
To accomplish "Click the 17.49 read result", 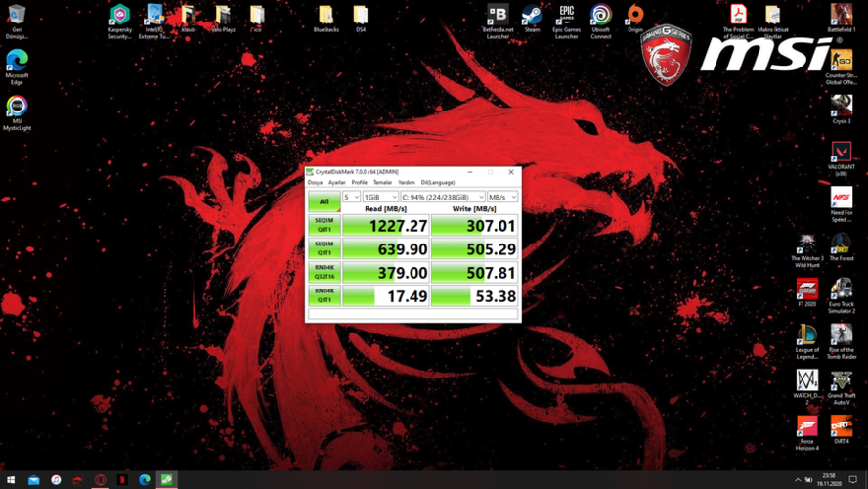I will [386, 295].
